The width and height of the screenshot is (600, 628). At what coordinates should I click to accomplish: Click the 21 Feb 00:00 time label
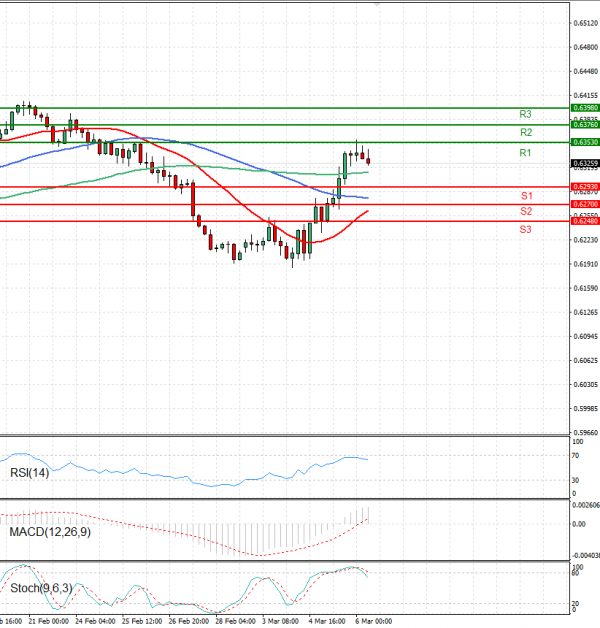47,621
